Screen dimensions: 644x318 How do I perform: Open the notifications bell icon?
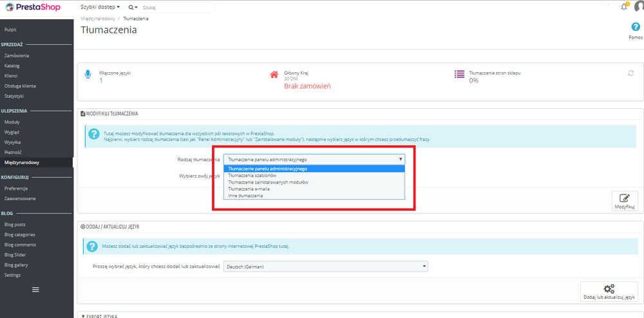[624, 6]
